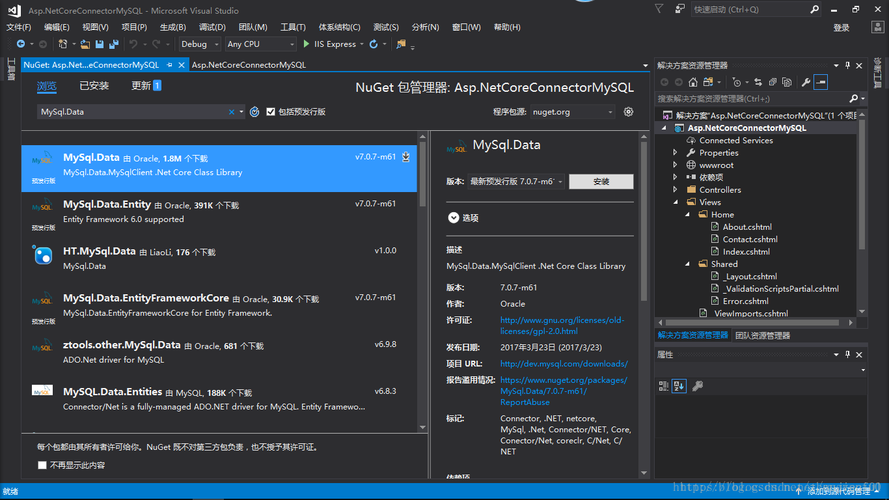The width and height of the screenshot is (889, 500).
Task: Expand the options section chevron
Action: pos(454,218)
